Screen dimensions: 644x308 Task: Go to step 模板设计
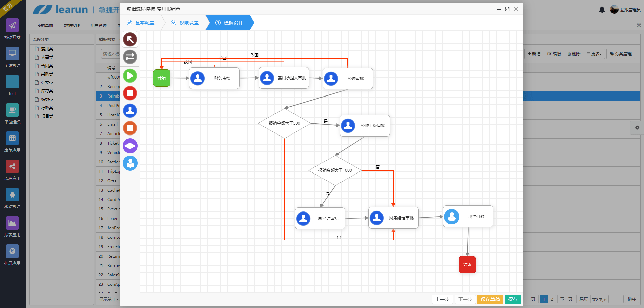(229, 23)
